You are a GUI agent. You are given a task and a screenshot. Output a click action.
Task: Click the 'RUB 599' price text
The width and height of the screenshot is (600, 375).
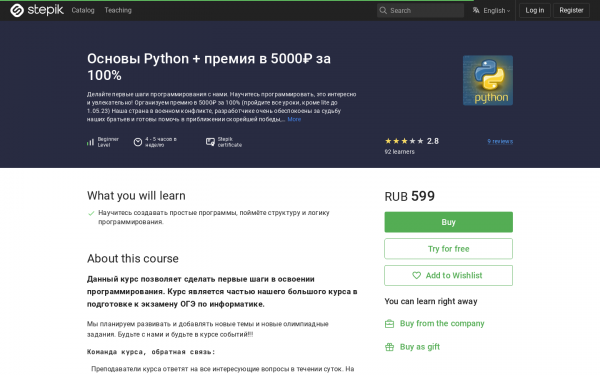click(409, 196)
